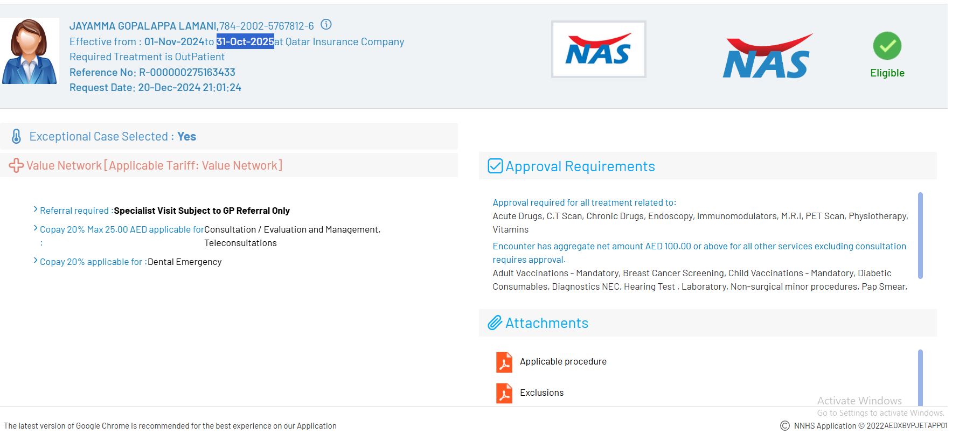The height and width of the screenshot is (441, 980).
Task: Click the female patient avatar image
Action: click(30, 52)
